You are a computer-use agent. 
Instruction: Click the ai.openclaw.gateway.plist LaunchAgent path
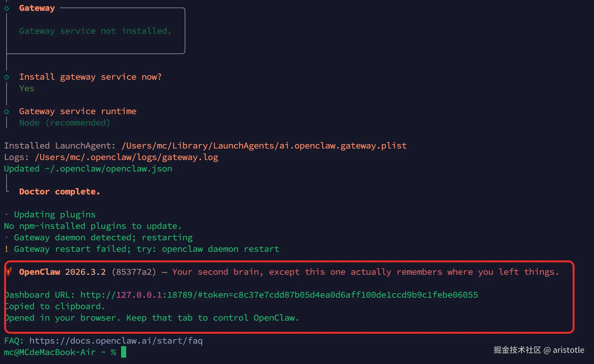click(264, 146)
